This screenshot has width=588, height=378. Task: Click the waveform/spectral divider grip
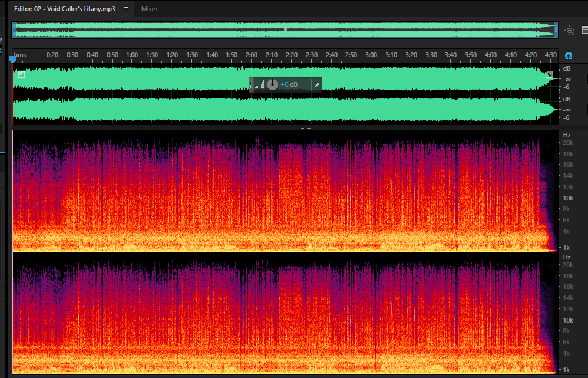(x=307, y=127)
